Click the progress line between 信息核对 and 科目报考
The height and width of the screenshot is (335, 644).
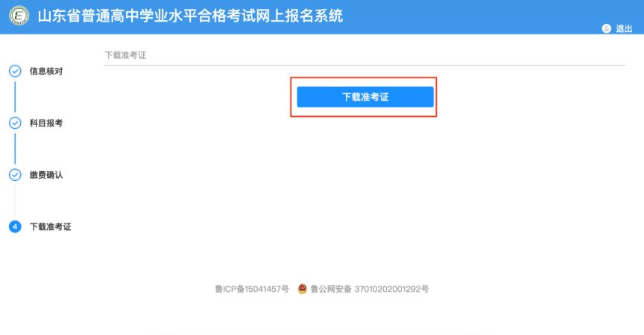point(15,98)
